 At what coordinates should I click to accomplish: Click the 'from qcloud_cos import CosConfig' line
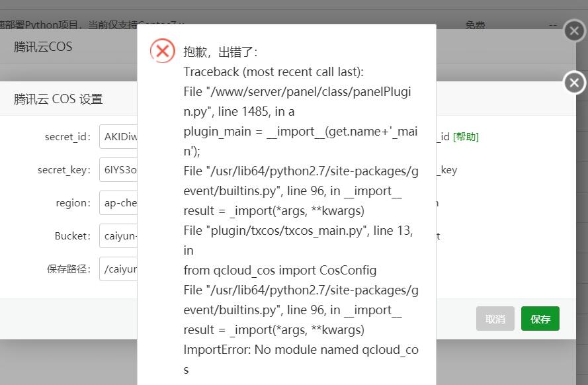(x=280, y=271)
